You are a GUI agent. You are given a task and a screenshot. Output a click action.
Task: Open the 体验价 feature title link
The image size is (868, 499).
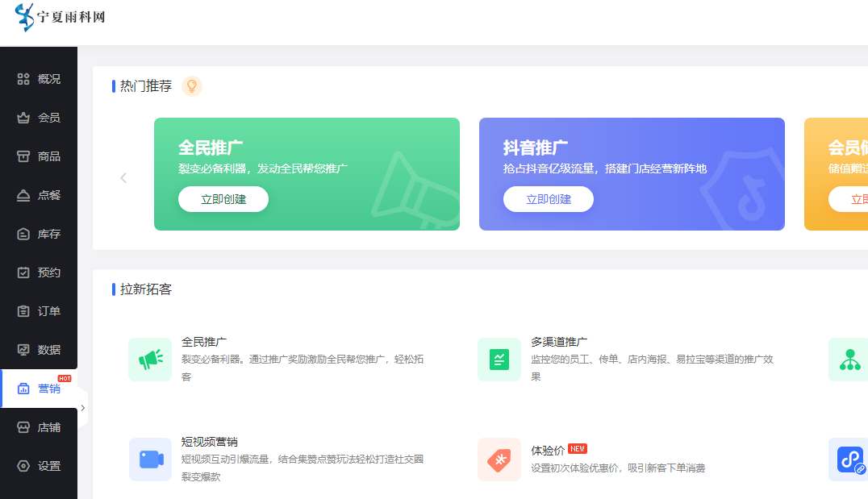(x=548, y=451)
